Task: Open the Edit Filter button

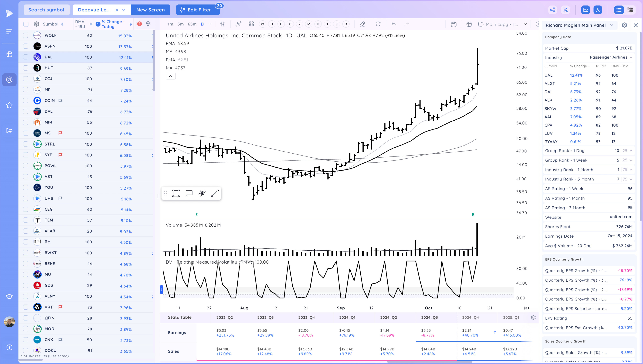Action: [196, 10]
